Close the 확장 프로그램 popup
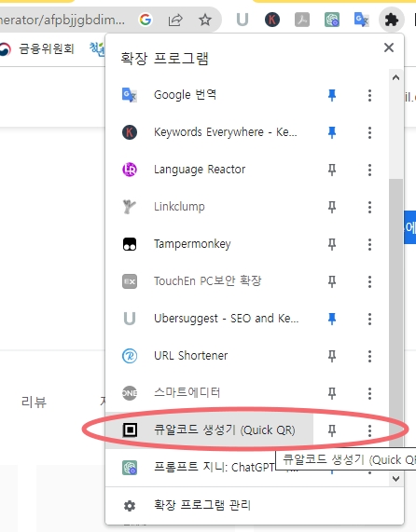The image size is (416, 532). tap(389, 48)
